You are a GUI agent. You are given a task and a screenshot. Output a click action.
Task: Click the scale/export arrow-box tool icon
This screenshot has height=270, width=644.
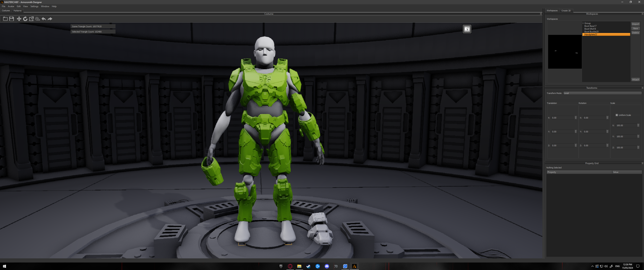(31, 19)
